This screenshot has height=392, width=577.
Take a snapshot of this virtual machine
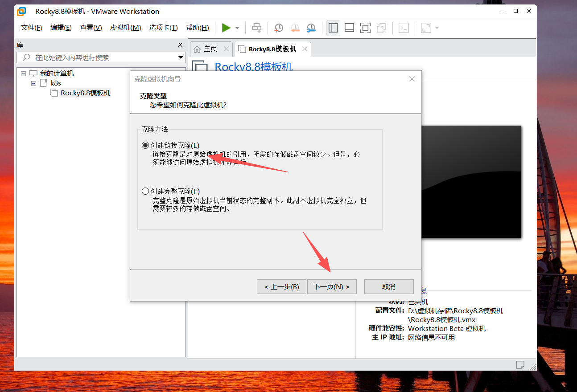click(278, 28)
